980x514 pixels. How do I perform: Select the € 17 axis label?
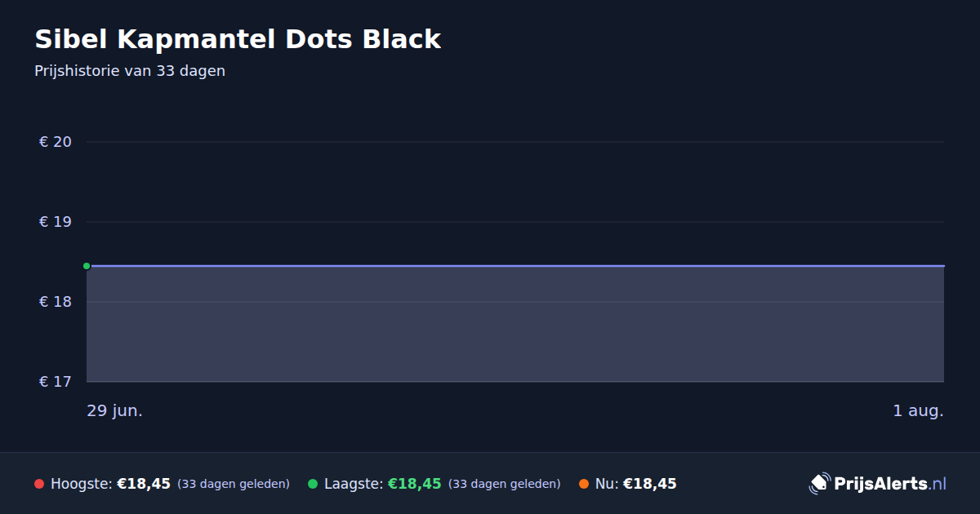point(56,382)
